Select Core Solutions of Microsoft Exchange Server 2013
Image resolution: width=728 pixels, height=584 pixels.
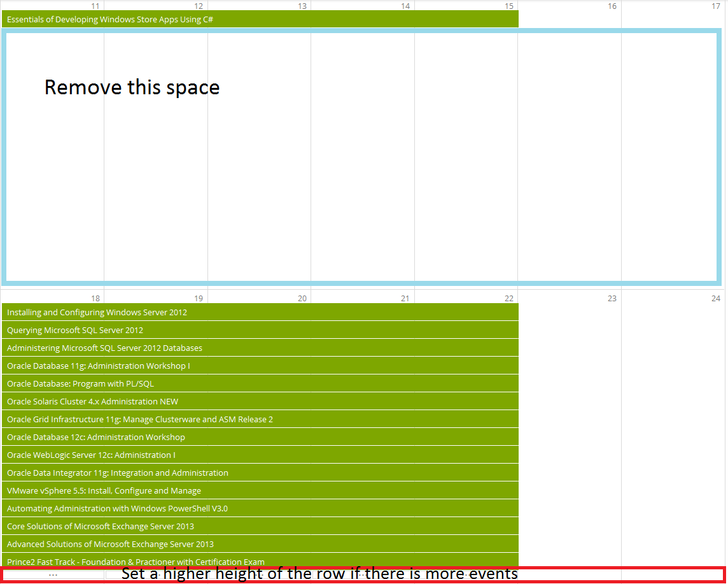[x=260, y=527]
